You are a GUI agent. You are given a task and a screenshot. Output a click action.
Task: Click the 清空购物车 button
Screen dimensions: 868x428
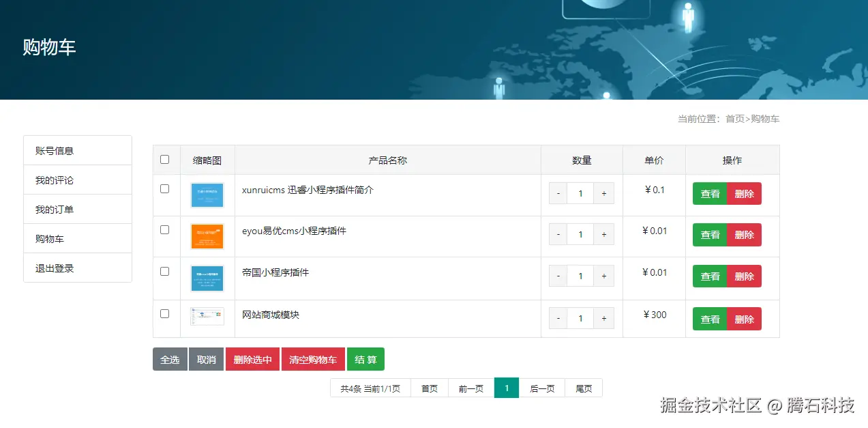click(x=313, y=360)
